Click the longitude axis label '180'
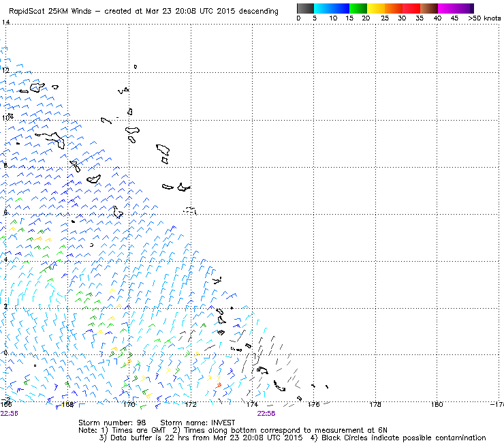 coord(437,404)
